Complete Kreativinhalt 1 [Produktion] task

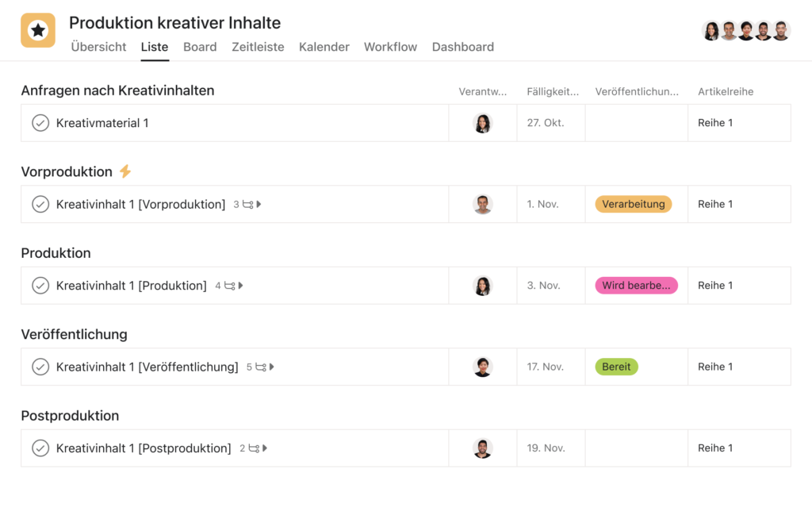(40, 286)
